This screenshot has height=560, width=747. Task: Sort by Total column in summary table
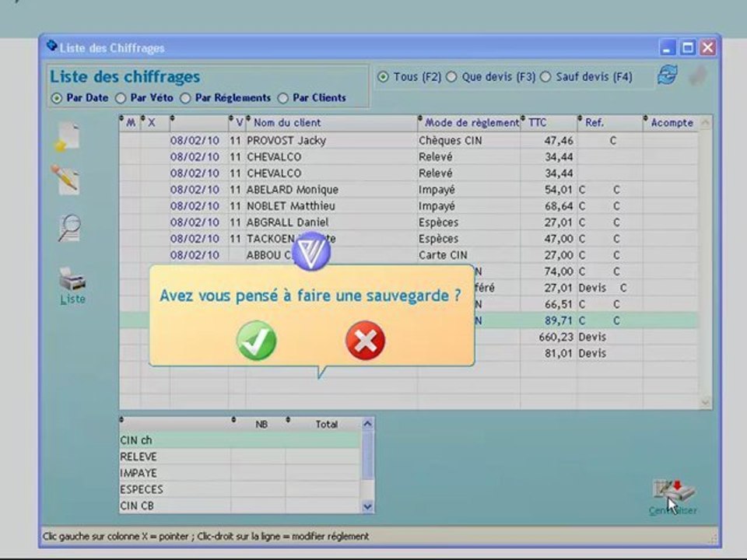323,424
